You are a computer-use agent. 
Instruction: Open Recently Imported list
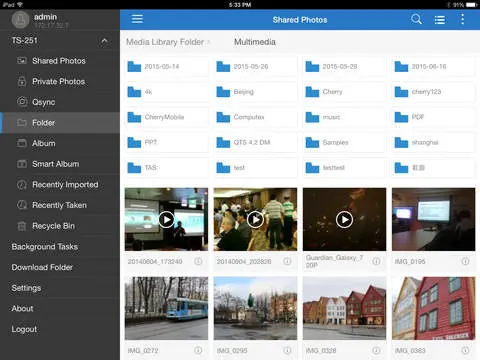point(60,185)
